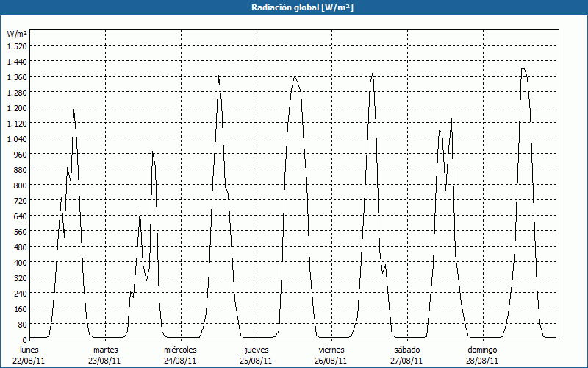Click the 1.120 y-axis value
588x368 pixels.
coord(17,123)
